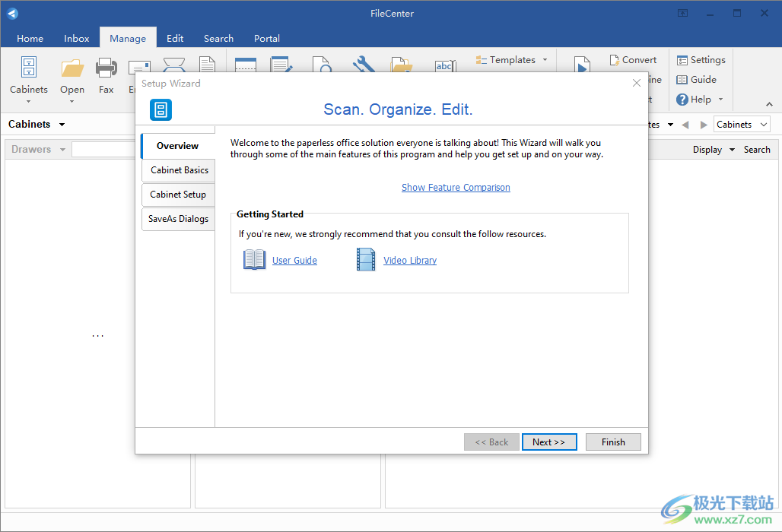The width and height of the screenshot is (782, 532).
Task: Open the Drawers dropdown
Action: (63, 150)
